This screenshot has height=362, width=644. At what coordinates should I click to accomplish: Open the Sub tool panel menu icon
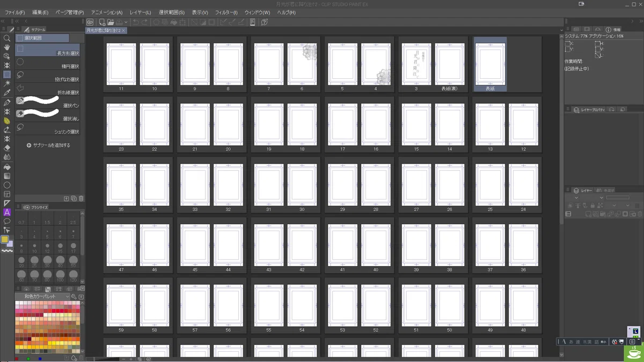pyautogui.click(x=18, y=29)
